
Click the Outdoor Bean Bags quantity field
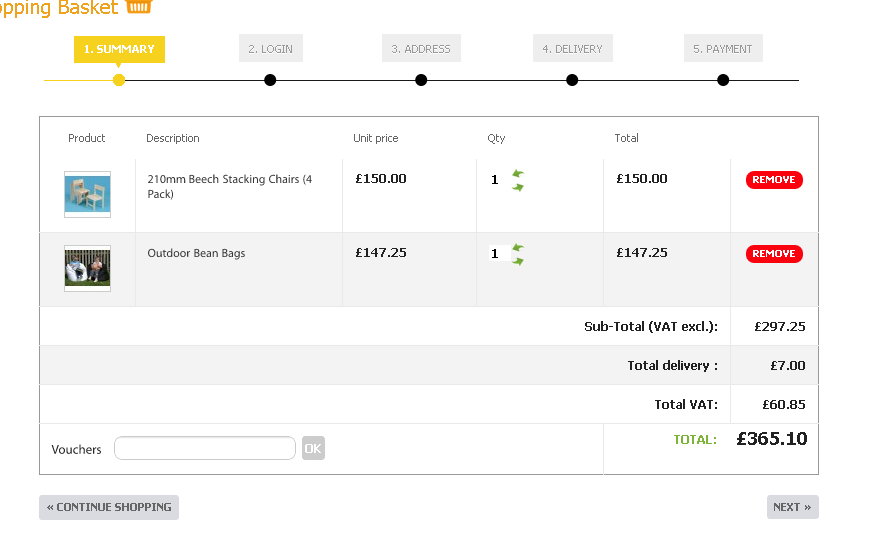pyautogui.click(x=495, y=254)
